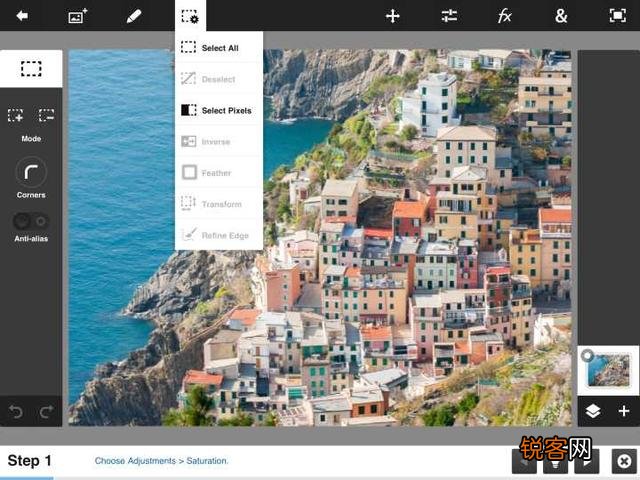Close the tutorial step bar
Viewport: 640px width, 480px height.
click(624, 461)
